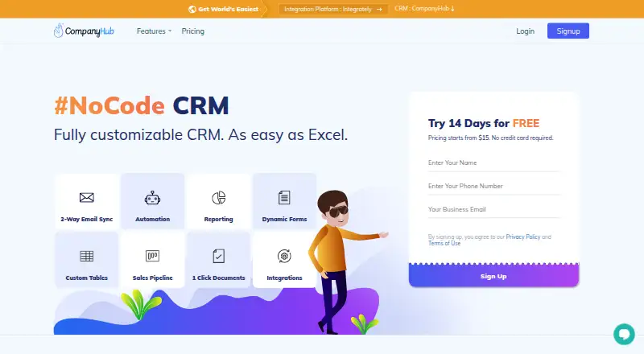Image resolution: width=644 pixels, height=354 pixels.
Task: Select the Custom Tables grid icon
Action: coord(87,257)
